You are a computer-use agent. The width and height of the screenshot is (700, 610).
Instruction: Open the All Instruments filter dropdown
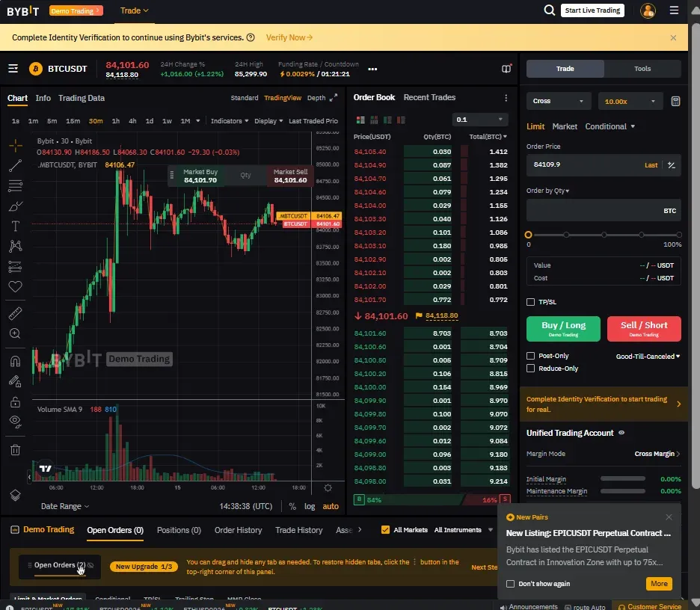tap(464, 530)
